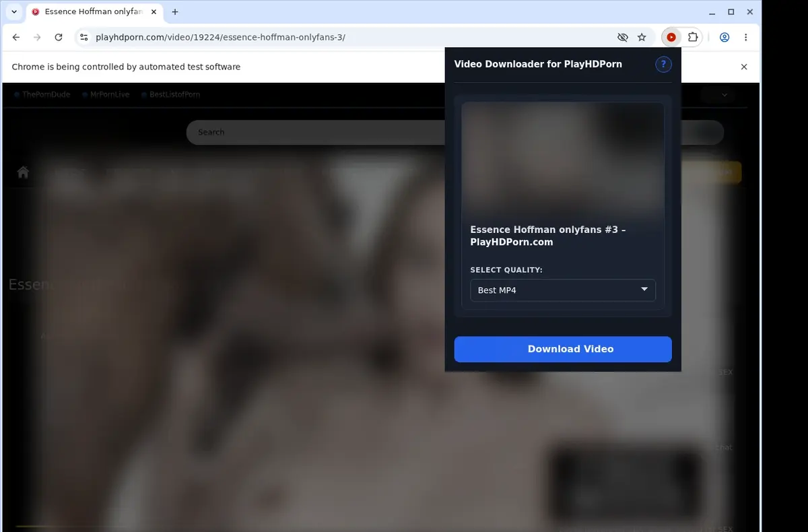The height and width of the screenshot is (532, 808).
Task: Expand the Best MP4 quality dropdown
Action: [x=563, y=290]
